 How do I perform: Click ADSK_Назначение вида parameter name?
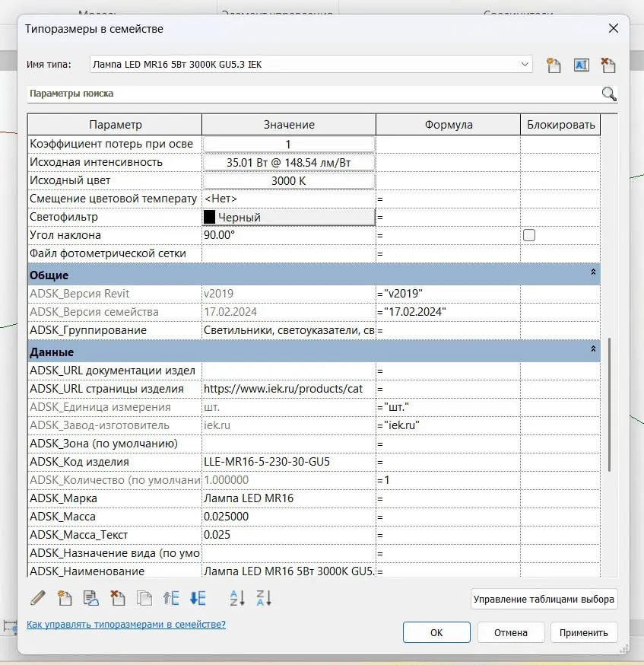(114, 553)
